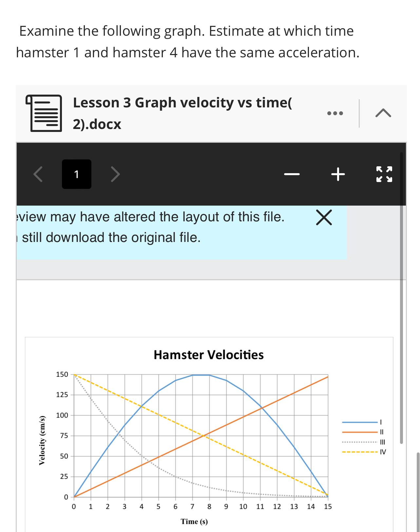This screenshot has width=420, height=532.
Task: Click the zoom in plus icon
Action: [x=338, y=174]
